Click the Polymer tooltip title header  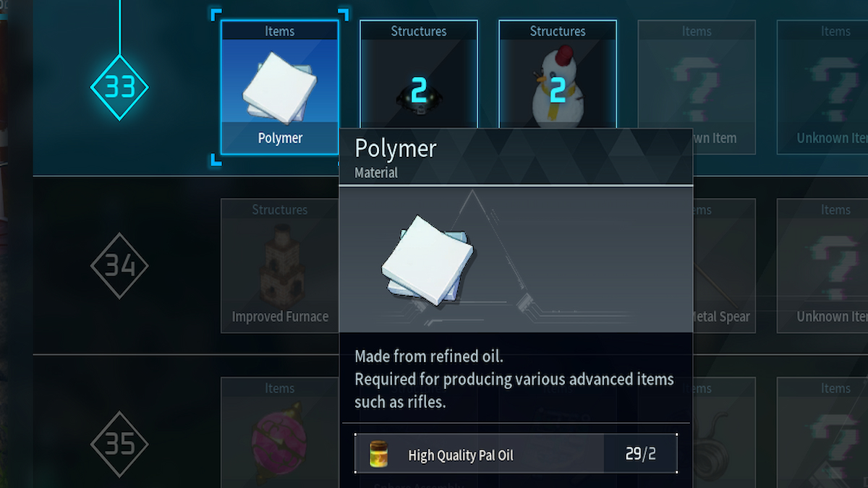point(516,157)
